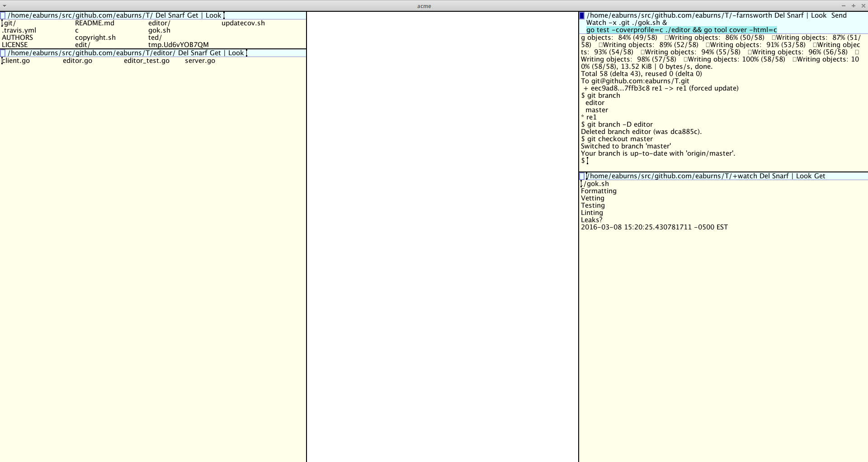Screen dimensions: 868x462
Task: Click the '$ git branch -D editor' line
Action: [617, 124]
